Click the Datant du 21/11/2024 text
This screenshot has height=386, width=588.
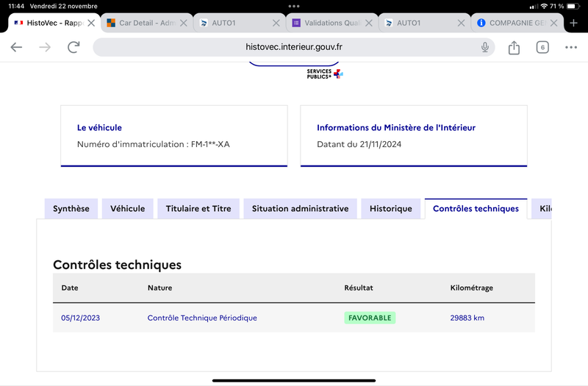click(359, 144)
